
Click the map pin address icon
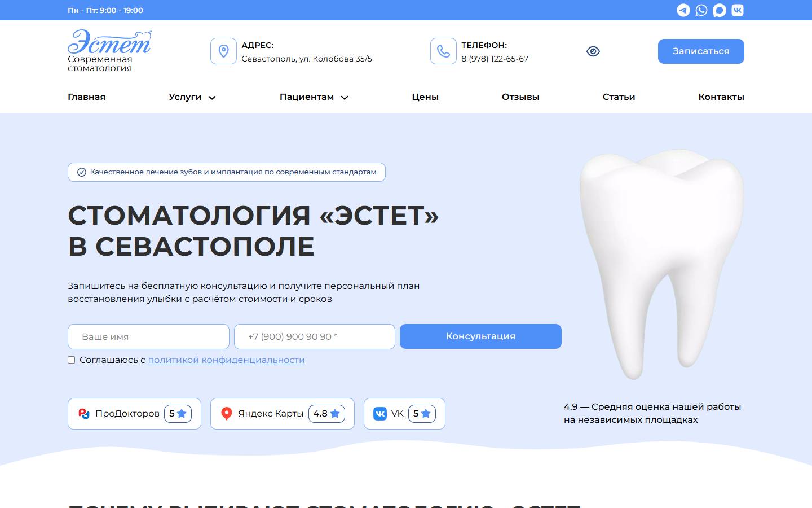pos(223,51)
